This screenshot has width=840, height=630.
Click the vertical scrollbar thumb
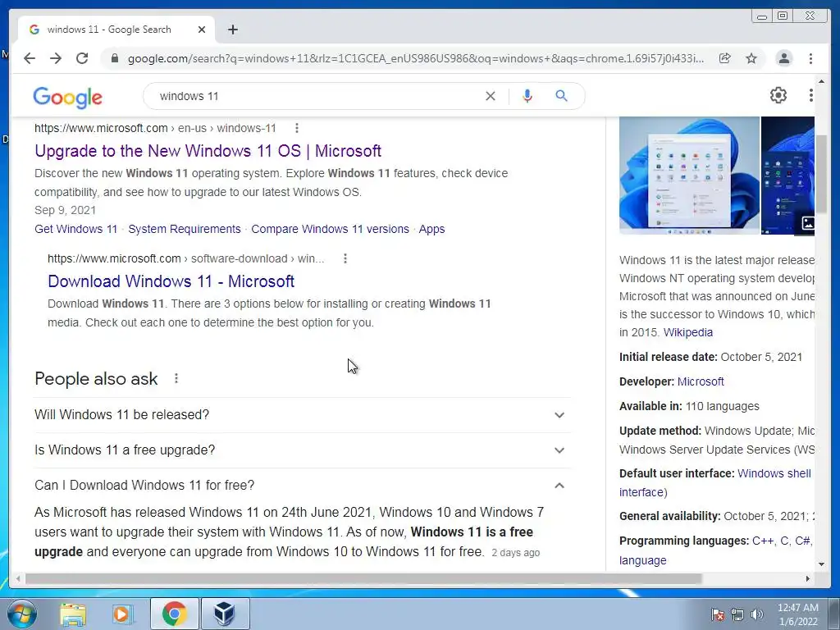click(x=821, y=174)
